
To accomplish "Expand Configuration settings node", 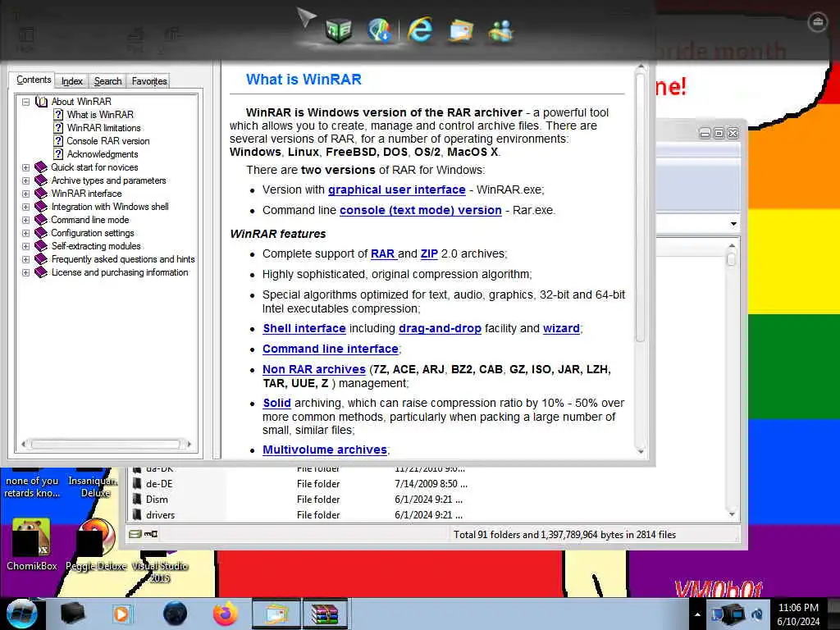I will click(25, 233).
